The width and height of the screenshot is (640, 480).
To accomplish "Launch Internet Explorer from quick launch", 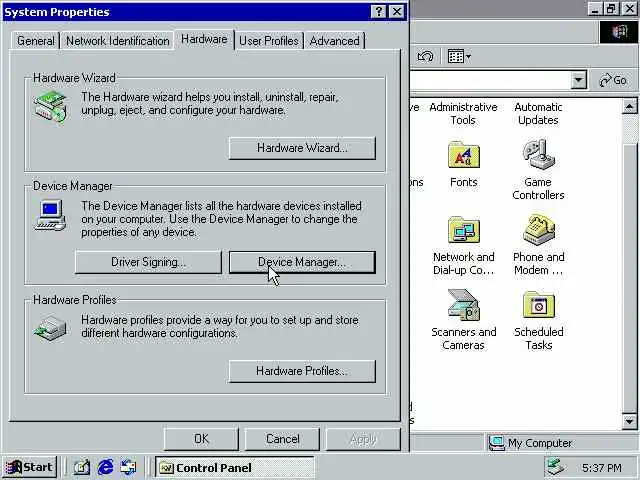I will [105, 467].
